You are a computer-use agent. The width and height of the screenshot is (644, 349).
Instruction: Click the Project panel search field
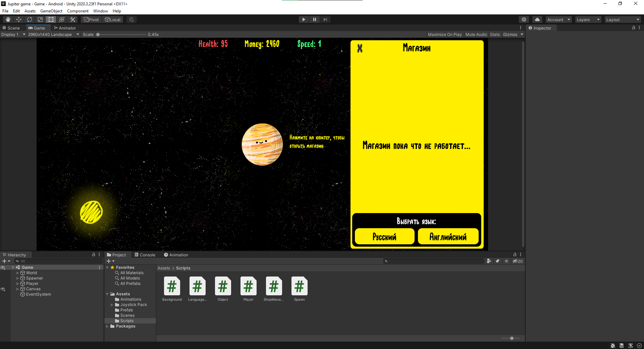tap(435, 261)
